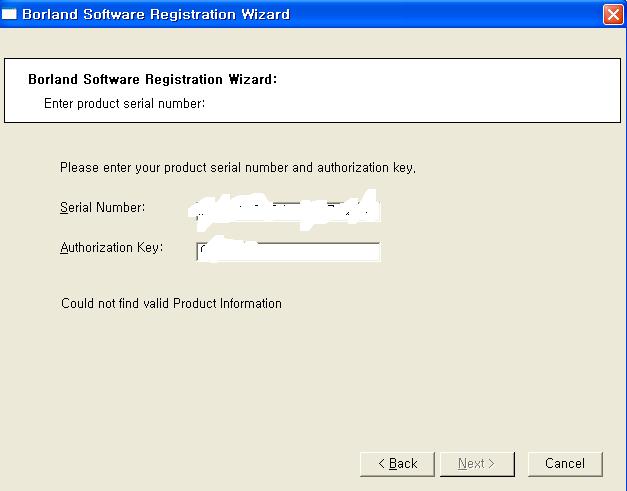Click the wizard icon in the title bar
Screen dimensions: 627x491
click(10, 15)
